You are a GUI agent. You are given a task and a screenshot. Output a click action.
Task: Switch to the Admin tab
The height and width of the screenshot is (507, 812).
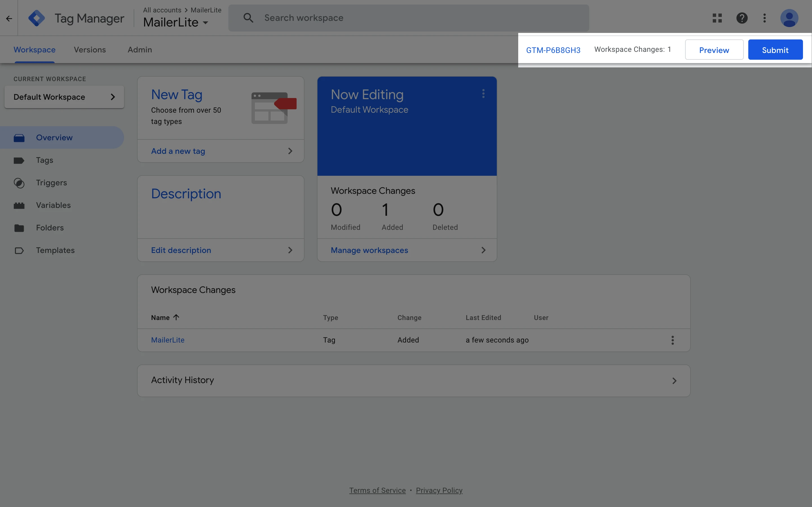coord(140,50)
